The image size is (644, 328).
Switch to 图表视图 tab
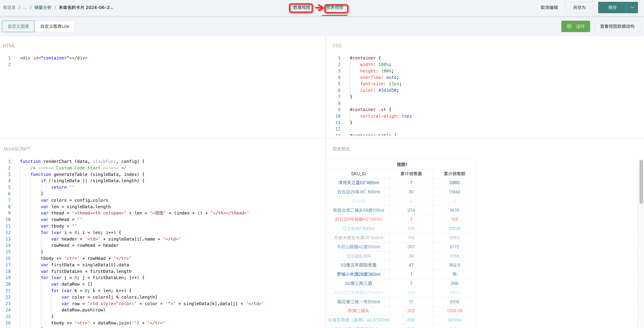[x=335, y=7]
